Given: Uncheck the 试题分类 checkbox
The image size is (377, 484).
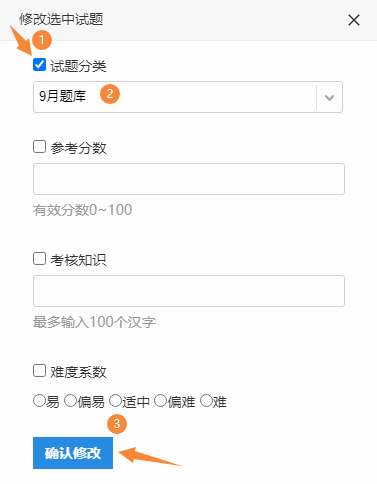Looking at the screenshot, I should [x=39, y=64].
